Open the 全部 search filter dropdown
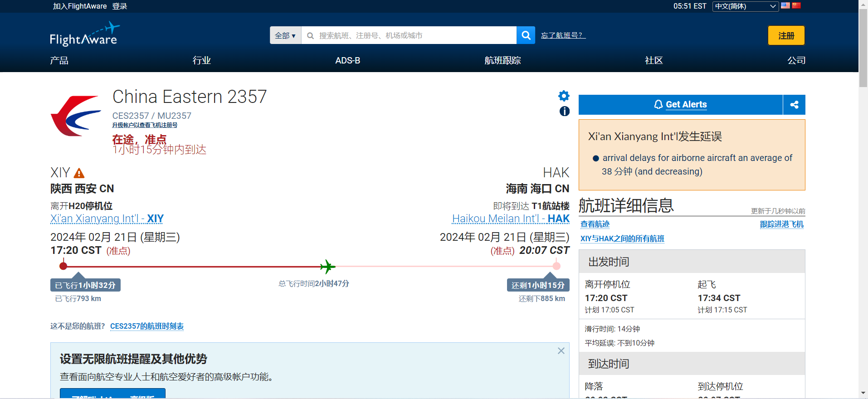Viewport: 868px width, 399px height. 285,35
